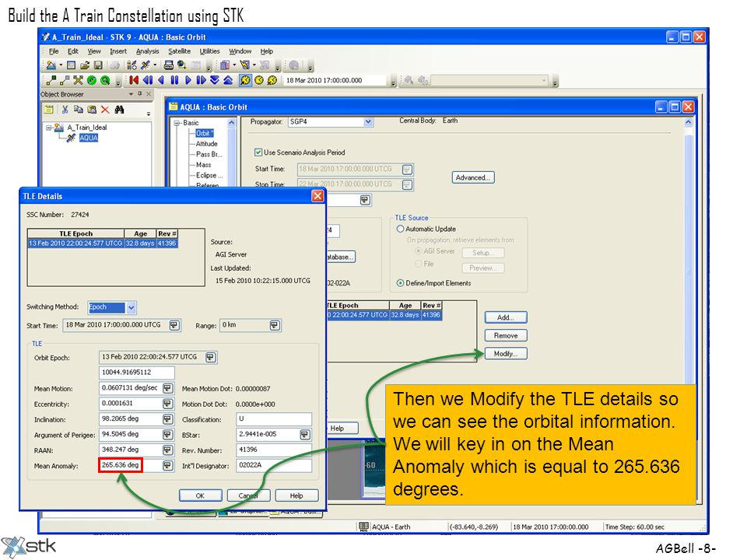The width and height of the screenshot is (747, 560).
Task: Open the Window menu
Action: (240, 51)
